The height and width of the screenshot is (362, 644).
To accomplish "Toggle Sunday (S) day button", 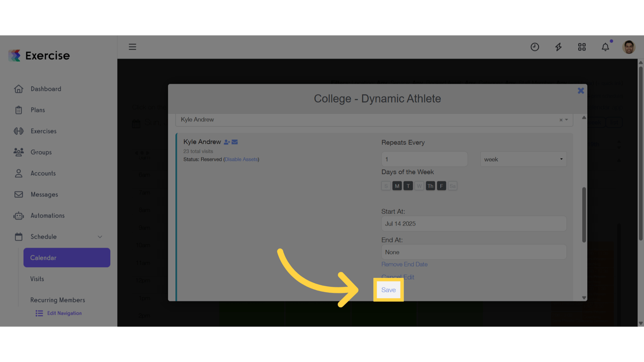I will 386,186.
